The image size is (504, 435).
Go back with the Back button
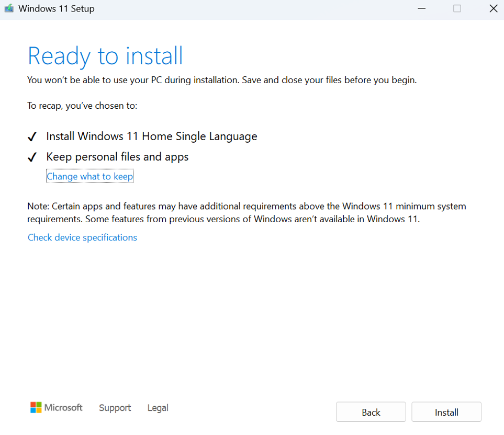click(x=371, y=412)
